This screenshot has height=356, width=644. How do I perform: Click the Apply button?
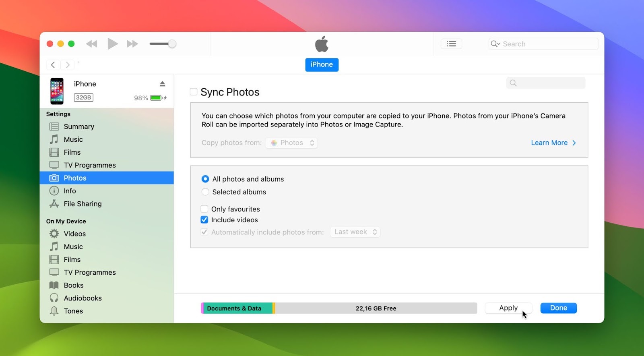508,308
